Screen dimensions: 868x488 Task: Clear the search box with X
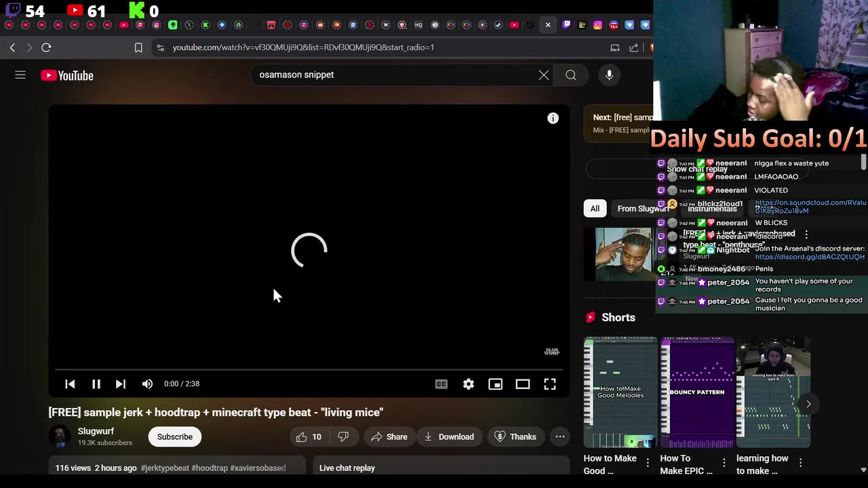(544, 75)
